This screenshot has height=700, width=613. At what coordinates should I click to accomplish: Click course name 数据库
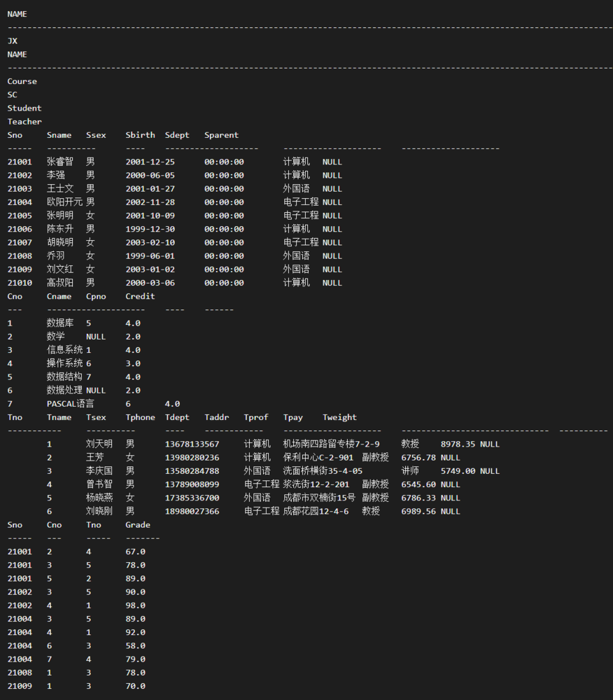click(x=60, y=323)
